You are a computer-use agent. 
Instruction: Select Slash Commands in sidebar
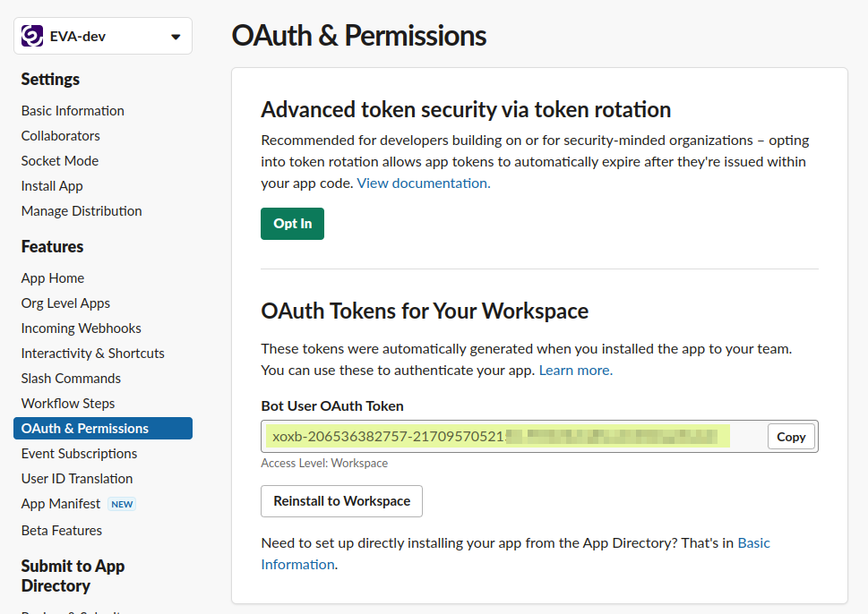[x=71, y=379]
